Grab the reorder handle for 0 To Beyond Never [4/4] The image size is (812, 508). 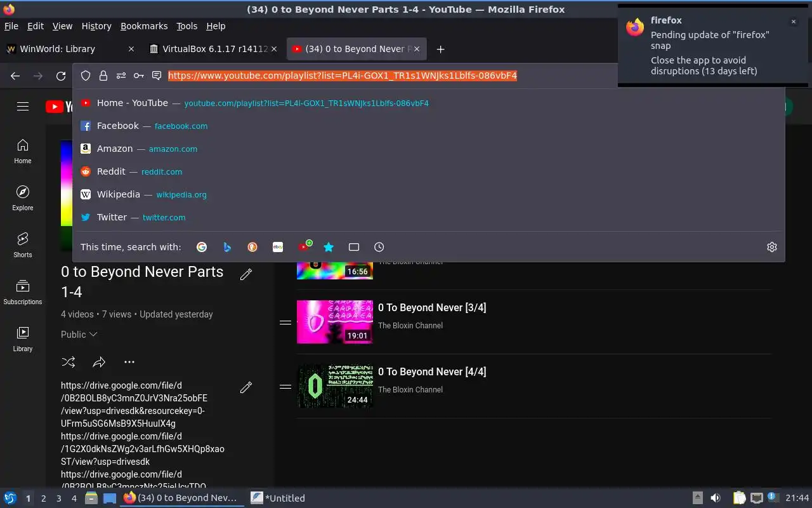point(285,386)
